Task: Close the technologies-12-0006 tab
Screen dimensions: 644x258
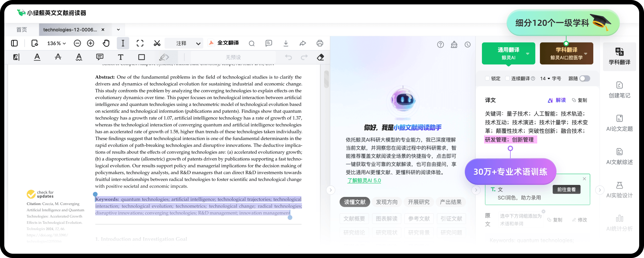Action: point(103,30)
